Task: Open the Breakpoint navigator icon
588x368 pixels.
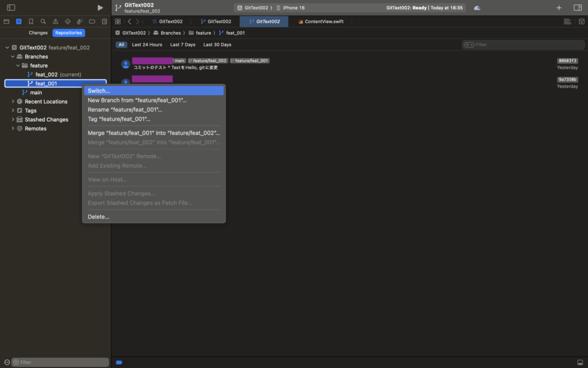Action: click(92, 21)
